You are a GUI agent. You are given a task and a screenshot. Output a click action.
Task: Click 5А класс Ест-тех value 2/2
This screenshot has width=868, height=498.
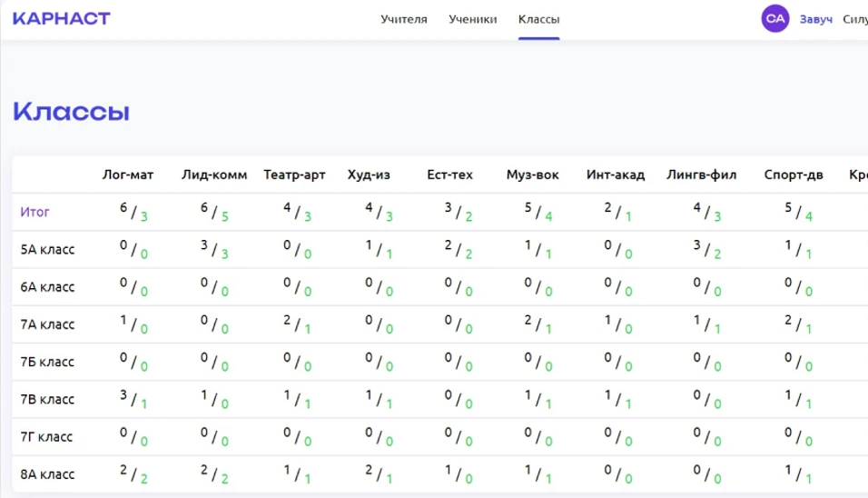coord(459,250)
